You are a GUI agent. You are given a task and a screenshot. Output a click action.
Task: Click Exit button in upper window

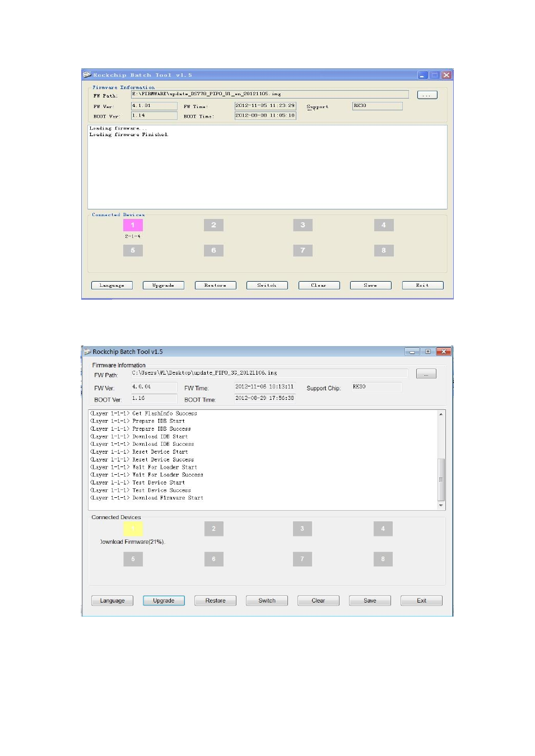tap(422, 286)
